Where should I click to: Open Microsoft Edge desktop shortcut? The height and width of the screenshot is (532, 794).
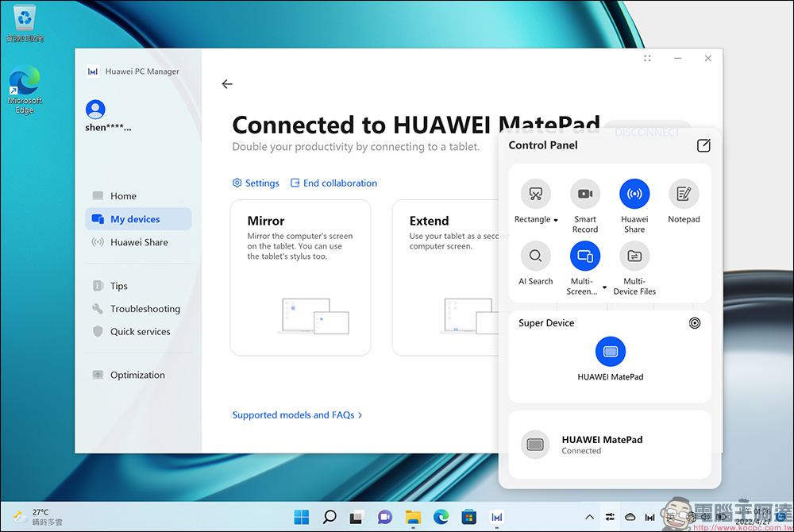coord(25,90)
